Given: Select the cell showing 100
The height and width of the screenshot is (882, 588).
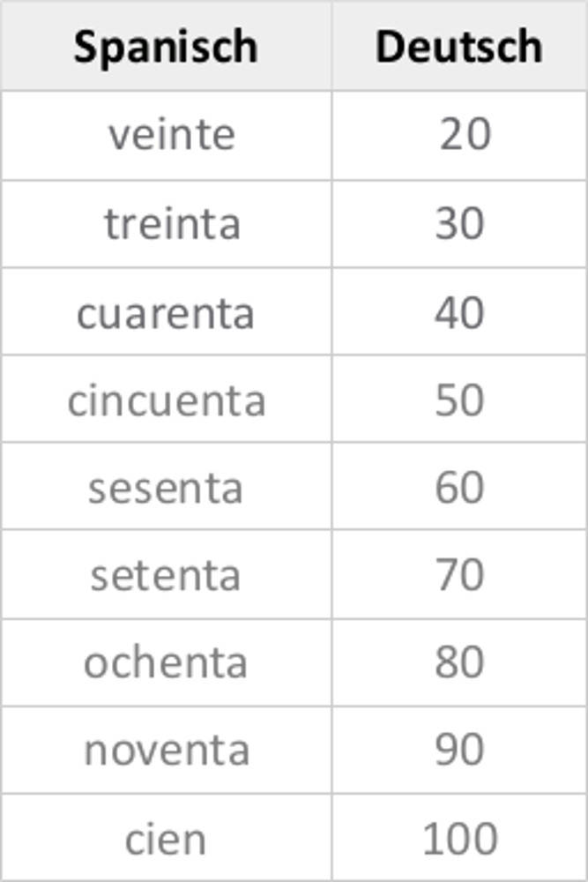Looking at the screenshot, I should pyautogui.click(x=459, y=838).
